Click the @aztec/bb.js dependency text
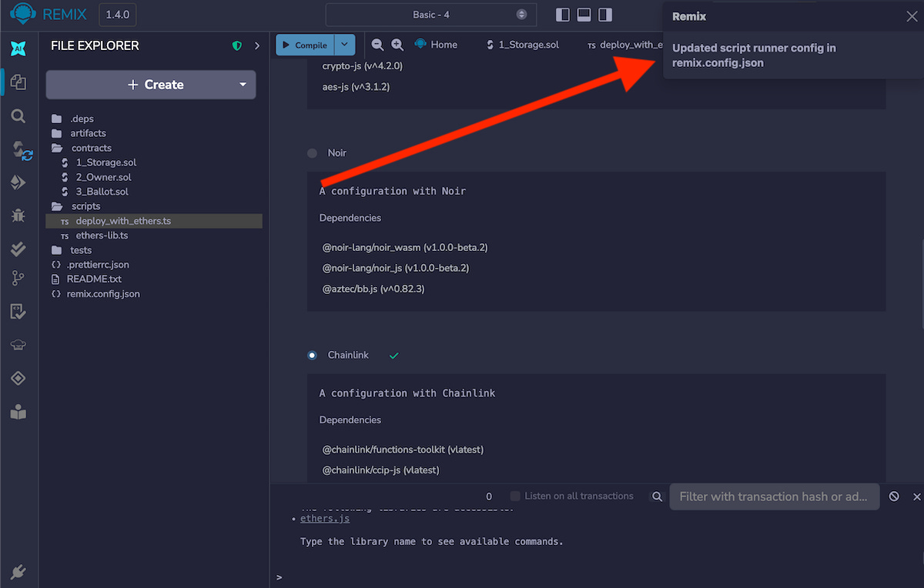The width and height of the screenshot is (924, 588). pyautogui.click(x=373, y=289)
